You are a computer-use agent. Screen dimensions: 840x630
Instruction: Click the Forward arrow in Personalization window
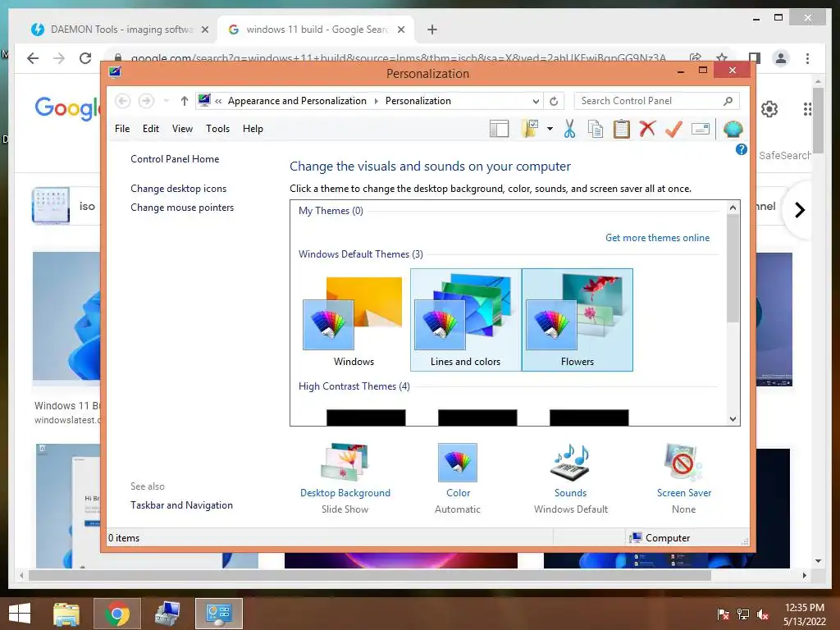click(x=146, y=101)
